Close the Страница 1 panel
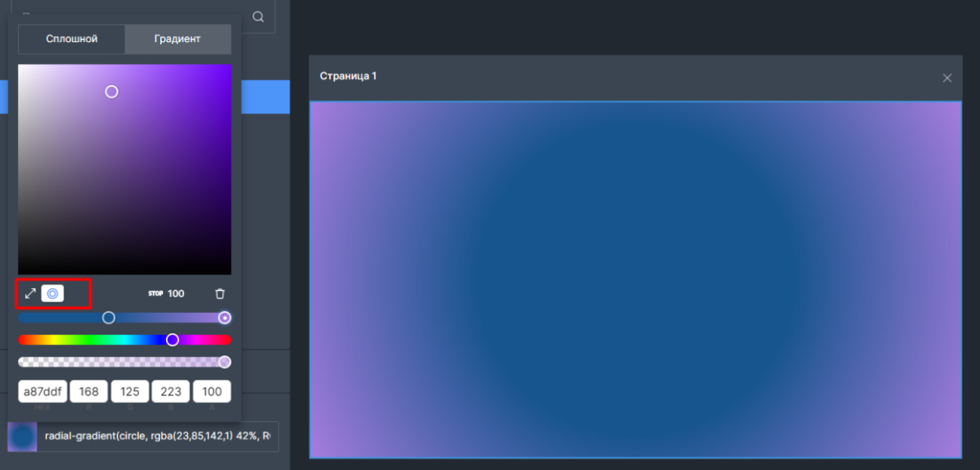This screenshot has width=980, height=470. point(947,78)
